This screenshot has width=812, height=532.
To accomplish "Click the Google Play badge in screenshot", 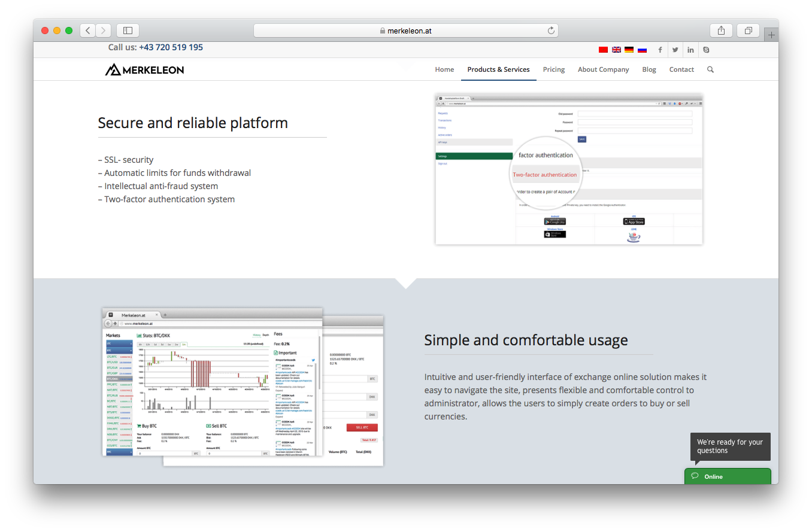I will point(555,221).
